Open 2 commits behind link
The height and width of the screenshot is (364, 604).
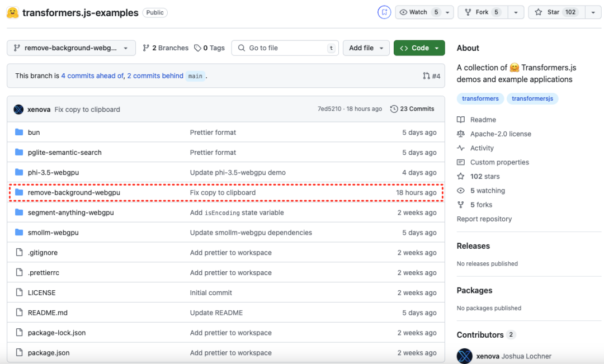pyautogui.click(x=155, y=76)
